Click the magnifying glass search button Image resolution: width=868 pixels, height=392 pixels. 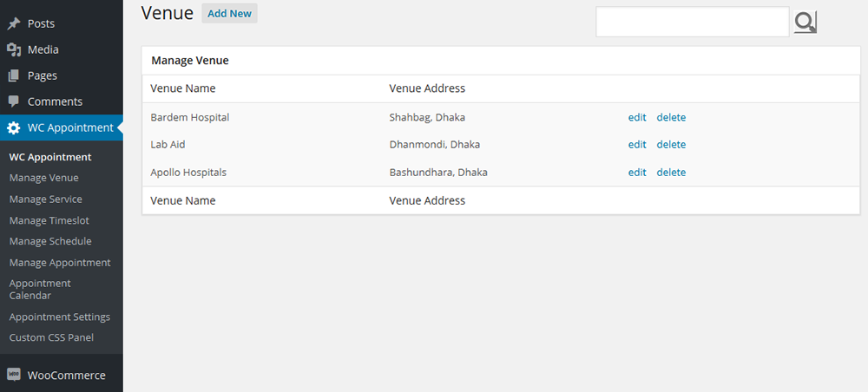click(806, 23)
